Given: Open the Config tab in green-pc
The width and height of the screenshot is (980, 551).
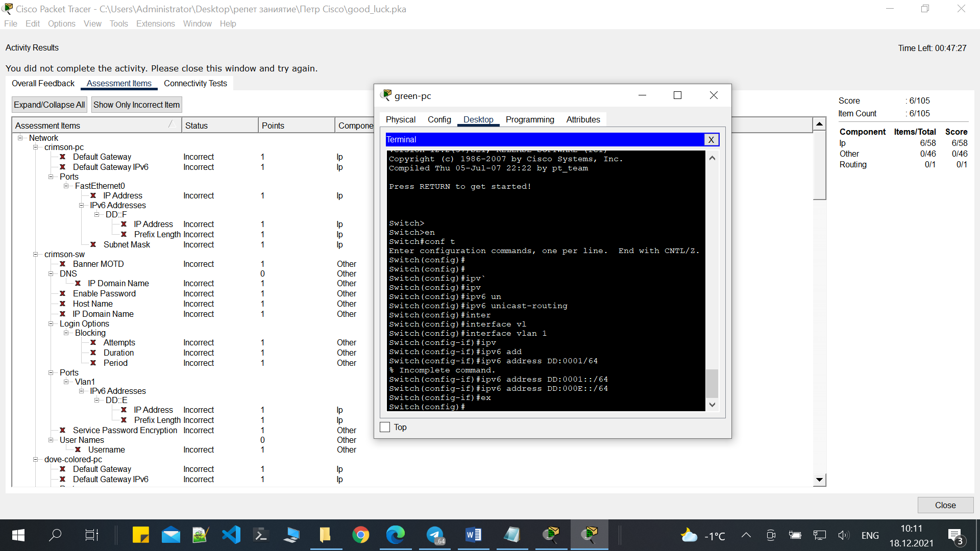Looking at the screenshot, I should (439, 119).
